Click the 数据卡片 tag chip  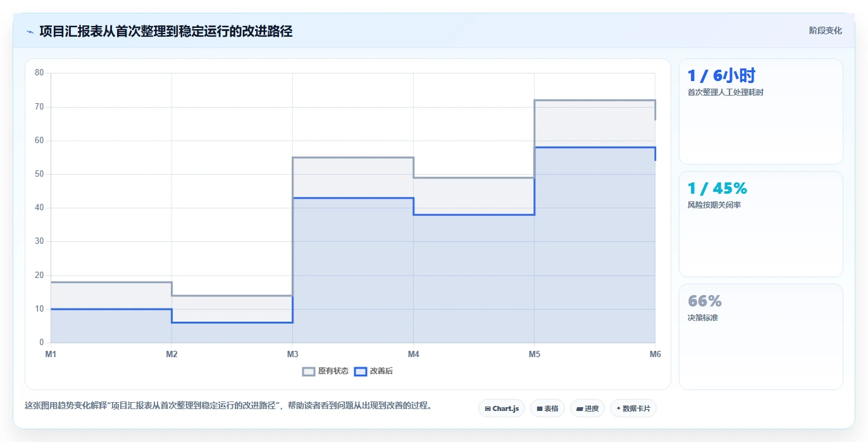pos(633,408)
